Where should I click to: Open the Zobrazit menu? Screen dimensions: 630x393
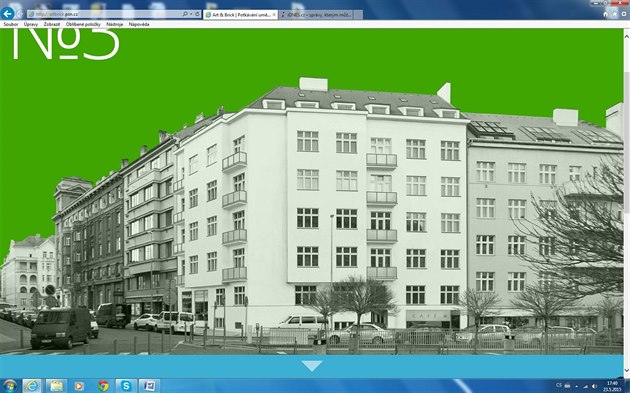[x=52, y=24]
